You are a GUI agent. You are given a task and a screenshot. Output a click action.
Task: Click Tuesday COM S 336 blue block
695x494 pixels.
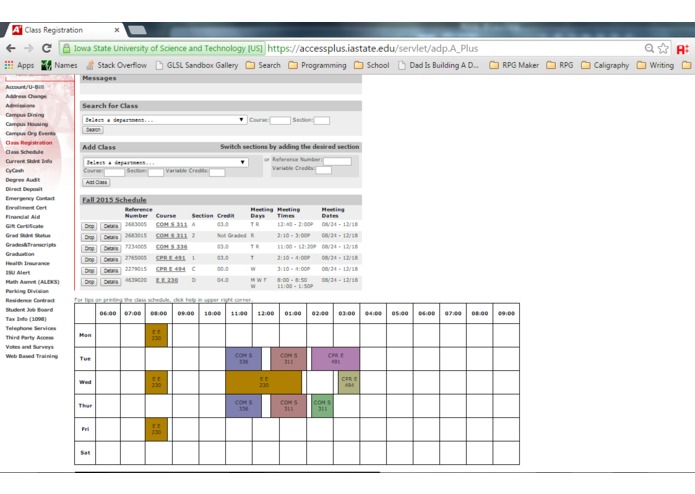243,359
